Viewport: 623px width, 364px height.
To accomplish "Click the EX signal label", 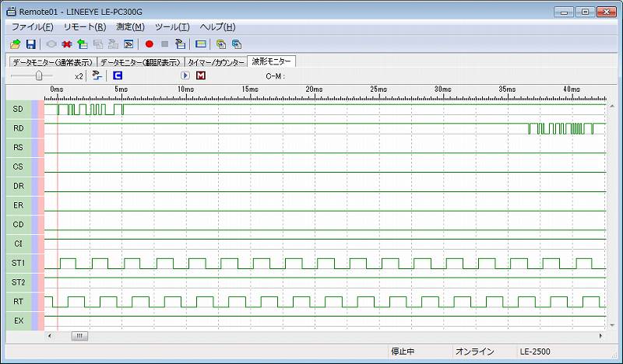I will coord(18,320).
